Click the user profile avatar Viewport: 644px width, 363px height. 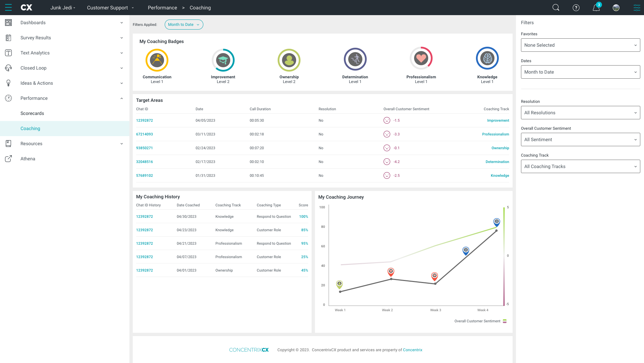pos(616,8)
